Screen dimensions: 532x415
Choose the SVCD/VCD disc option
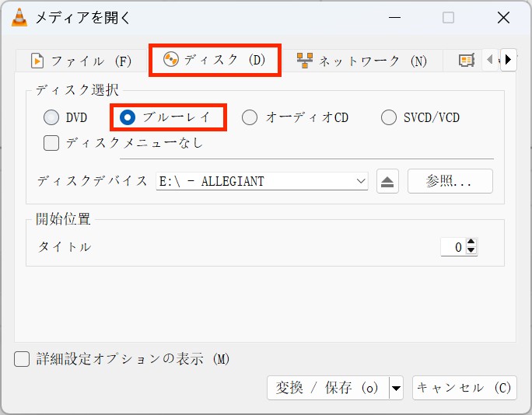point(389,117)
